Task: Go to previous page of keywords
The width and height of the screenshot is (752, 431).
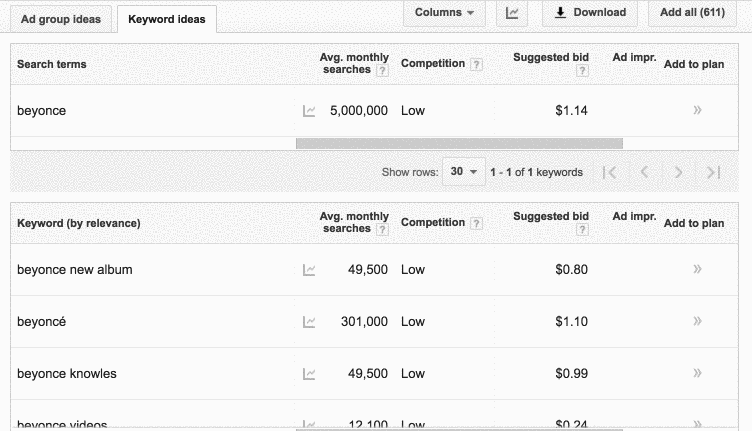Action: (x=645, y=172)
